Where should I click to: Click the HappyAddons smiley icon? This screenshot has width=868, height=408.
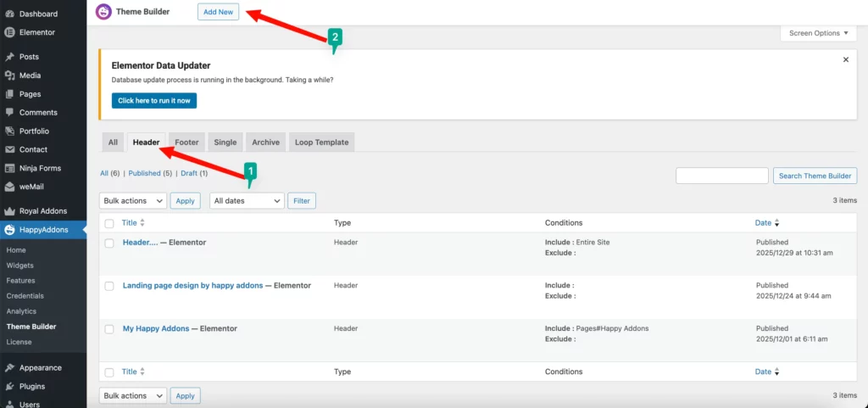pos(9,230)
